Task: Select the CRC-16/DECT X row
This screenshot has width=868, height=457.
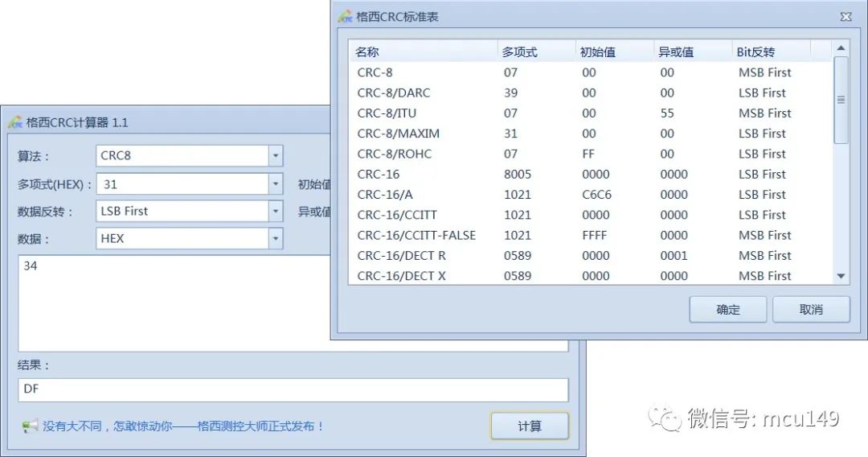Action: [x=591, y=275]
